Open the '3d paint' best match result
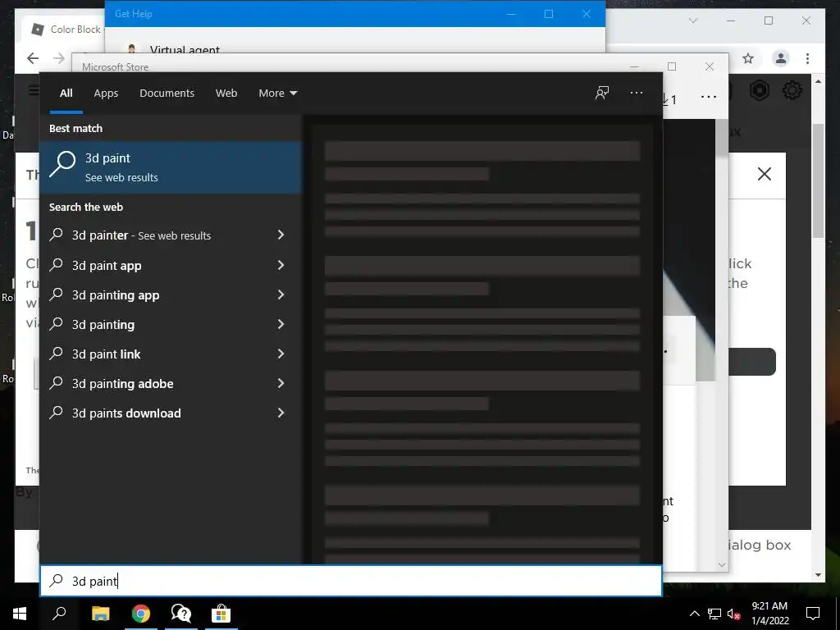 [171, 167]
